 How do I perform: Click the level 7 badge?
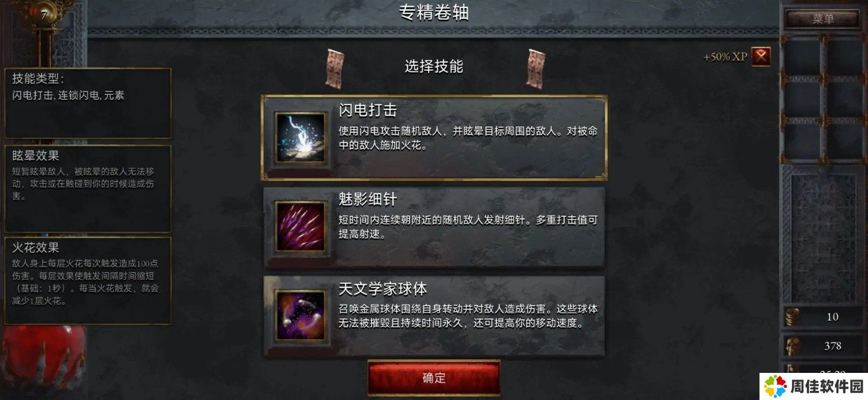click(x=44, y=15)
